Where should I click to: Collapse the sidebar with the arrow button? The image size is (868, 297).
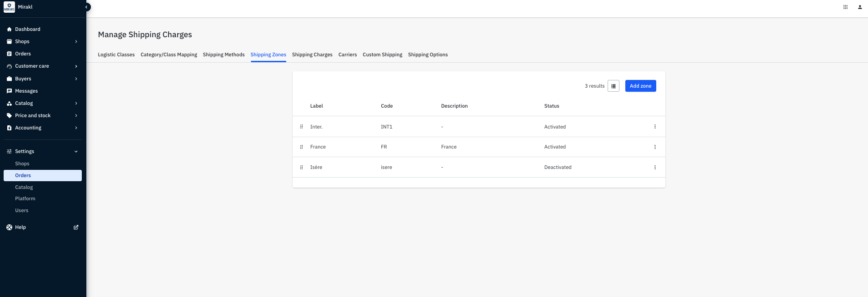tap(86, 7)
